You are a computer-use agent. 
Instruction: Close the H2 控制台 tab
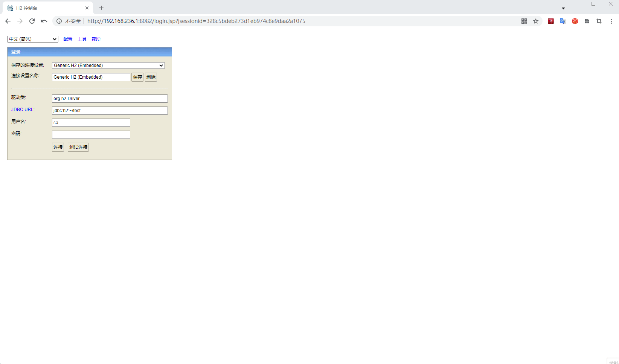[87, 8]
